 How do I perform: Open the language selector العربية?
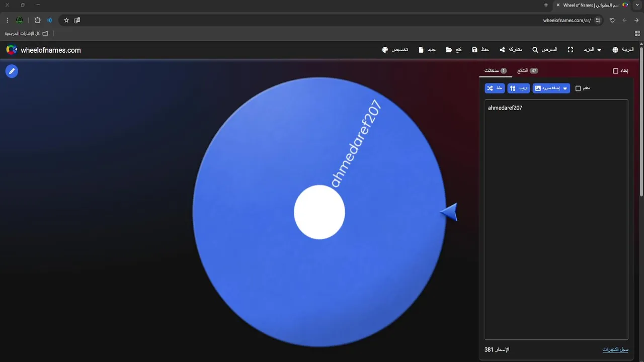(x=623, y=50)
